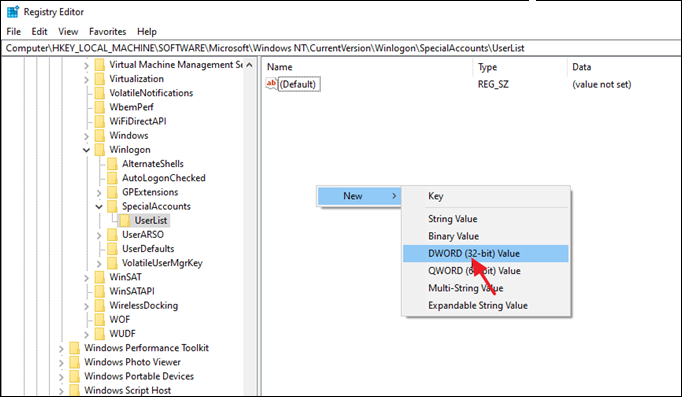Viewport: 682px width, 397px height.
Task: Expand the WUDF tree node
Action: (x=86, y=334)
